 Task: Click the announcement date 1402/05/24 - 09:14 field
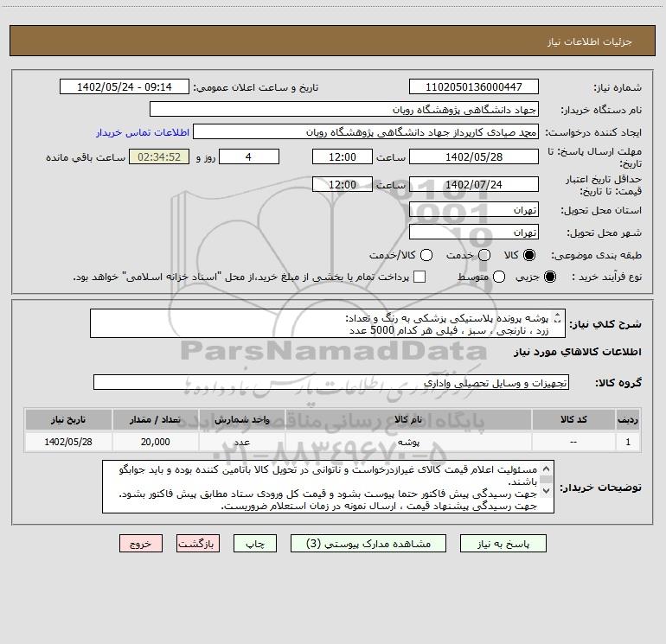[x=125, y=86]
